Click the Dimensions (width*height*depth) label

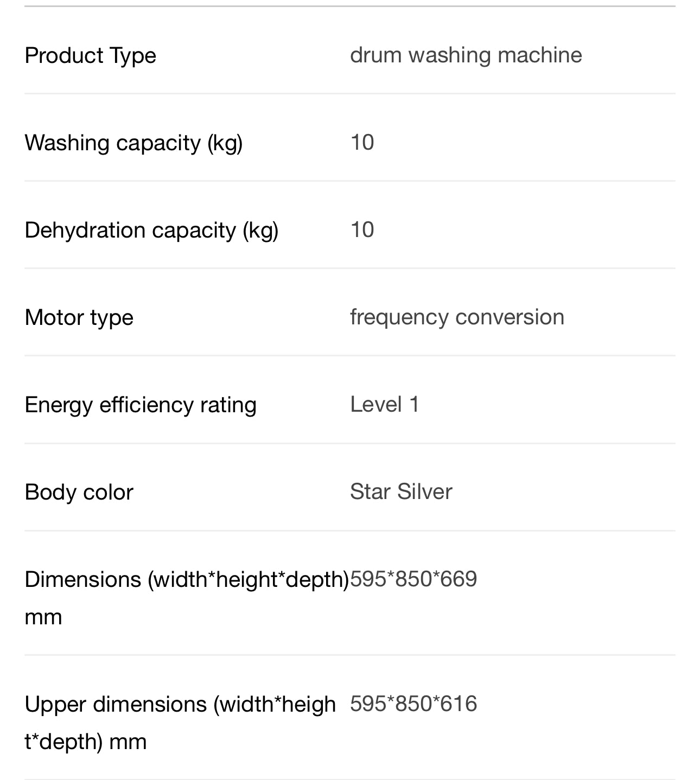[187, 579]
